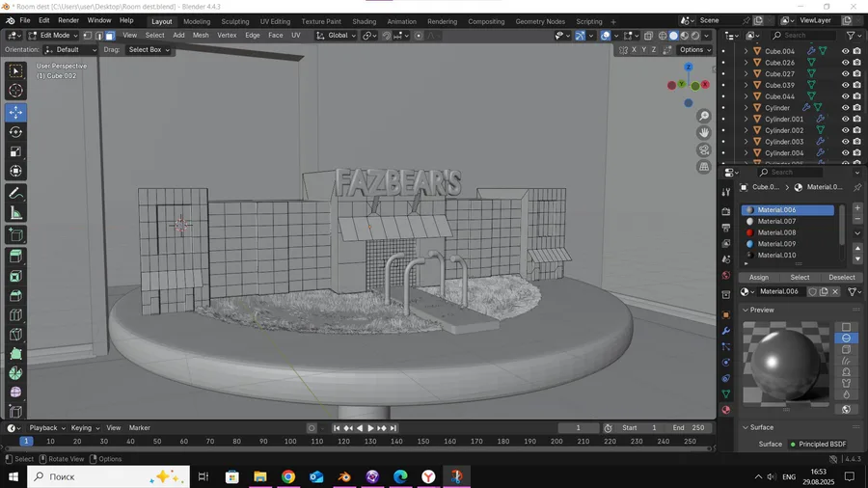This screenshot has width=868, height=488.
Task: Select the Knife tool
Action: tap(15, 335)
